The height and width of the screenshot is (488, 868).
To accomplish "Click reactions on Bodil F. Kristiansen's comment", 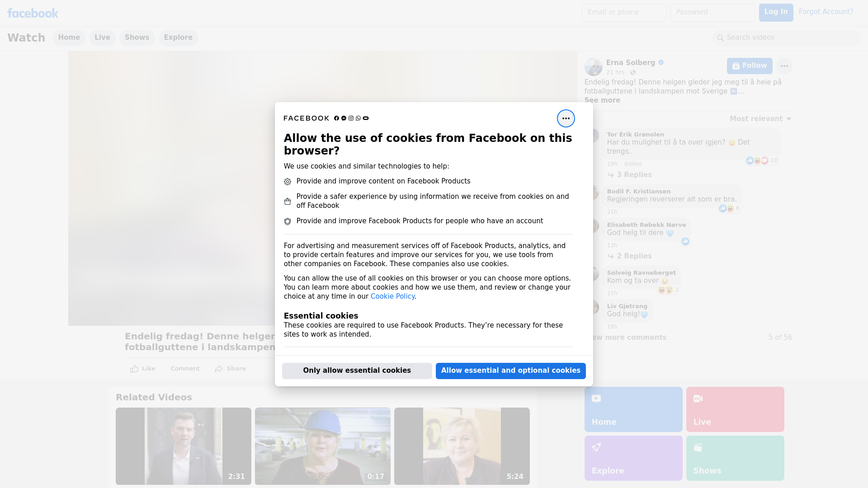I will (x=729, y=208).
